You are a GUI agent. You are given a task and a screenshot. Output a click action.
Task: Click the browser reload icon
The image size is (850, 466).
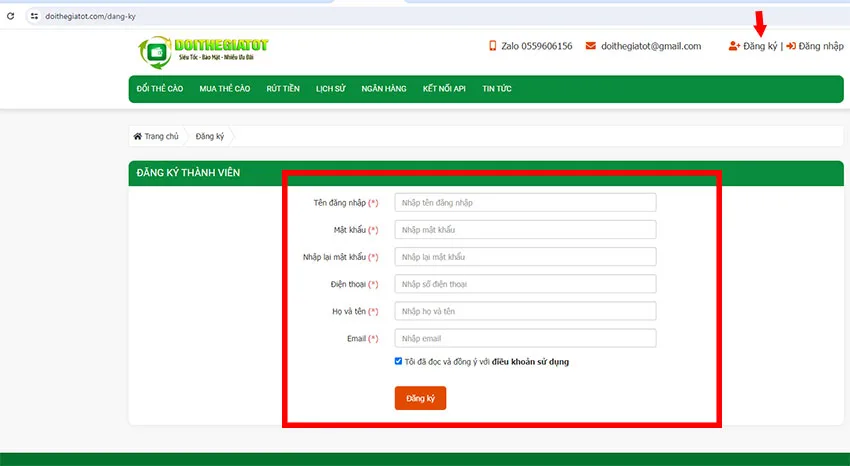[11, 16]
